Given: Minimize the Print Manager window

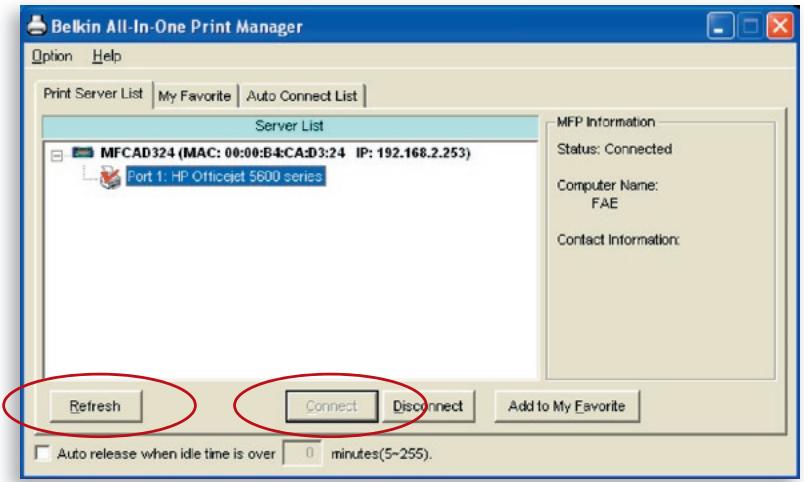Looking at the screenshot, I should [x=719, y=26].
